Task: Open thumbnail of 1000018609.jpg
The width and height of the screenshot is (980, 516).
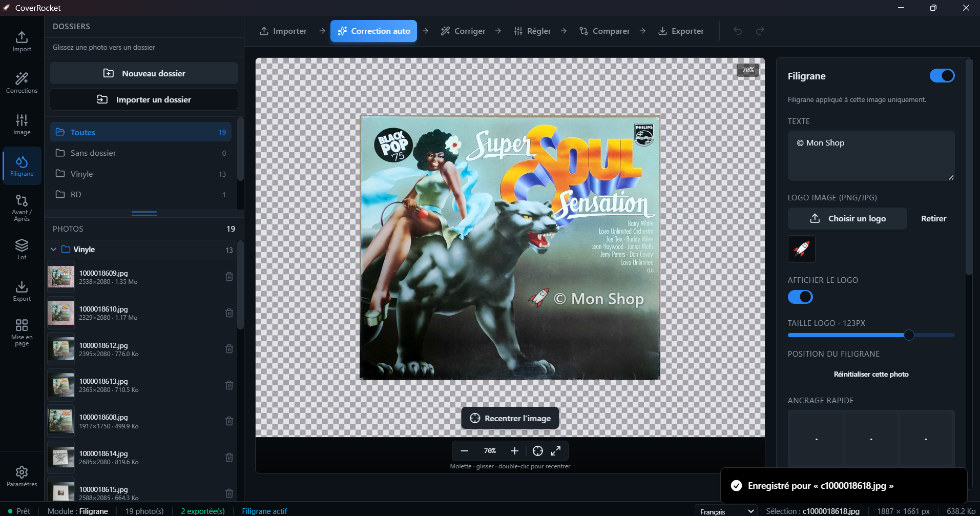Action: 61,277
